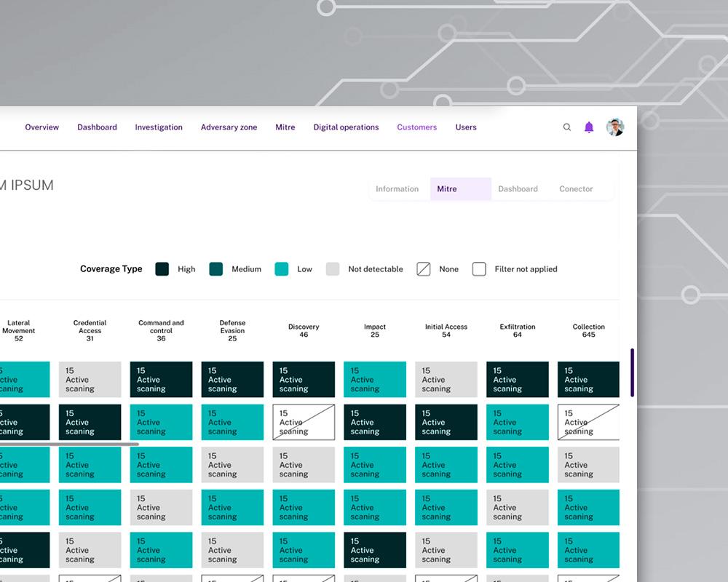This screenshot has height=582, width=728.
Task: Click the search magnifier icon
Action: 567,127
